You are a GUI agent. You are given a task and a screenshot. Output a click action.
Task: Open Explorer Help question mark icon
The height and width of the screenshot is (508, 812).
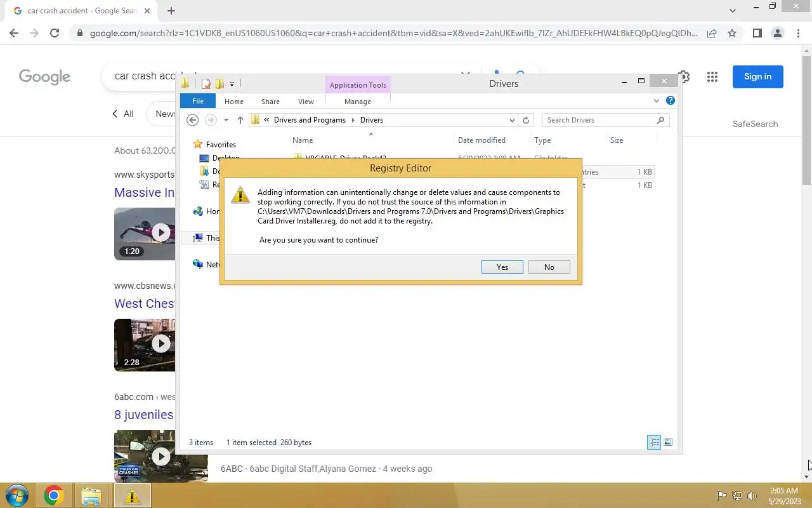[671, 100]
